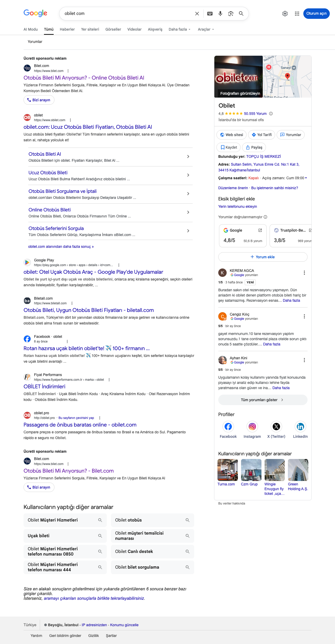Submit search with the magnifier icon

pos(241,14)
